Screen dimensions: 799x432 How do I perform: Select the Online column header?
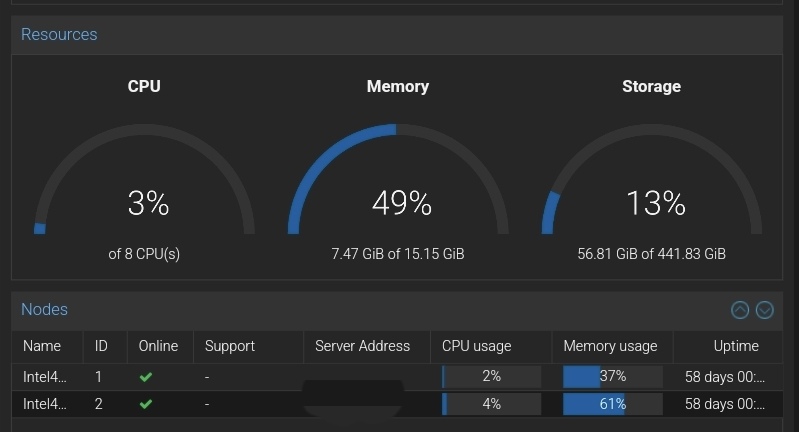coord(160,346)
